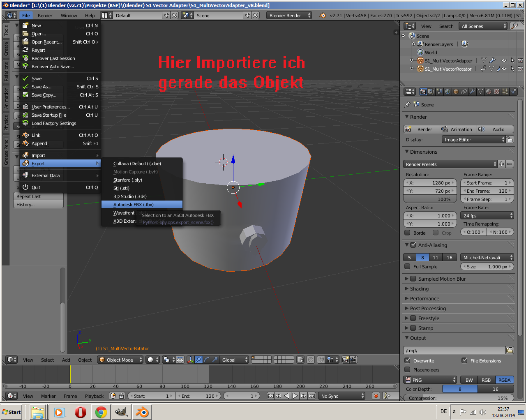Select Save As... from File menu
This screenshot has width=526, height=420.
pos(42,87)
